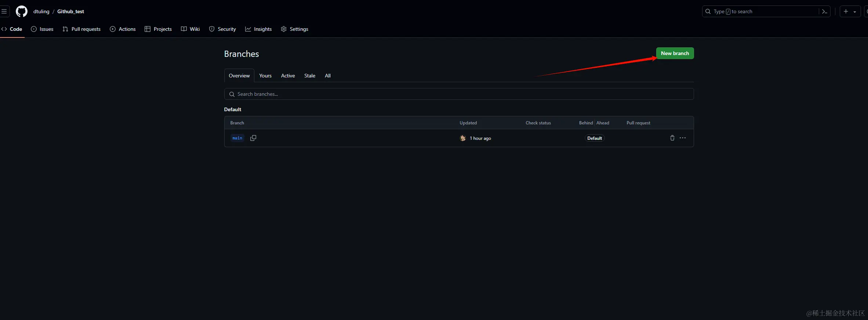Open the Pull requests tab
Image resolution: width=868 pixels, height=320 pixels.
(x=81, y=29)
